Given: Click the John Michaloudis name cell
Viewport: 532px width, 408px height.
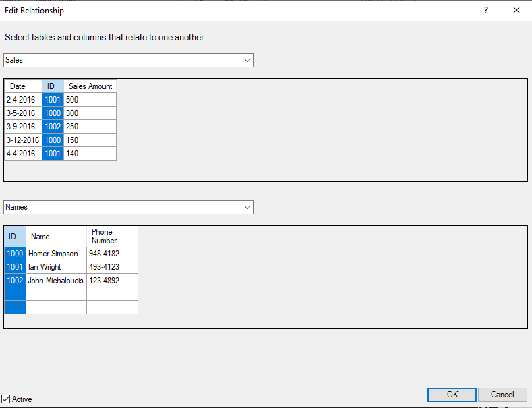Looking at the screenshot, I should point(57,281).
